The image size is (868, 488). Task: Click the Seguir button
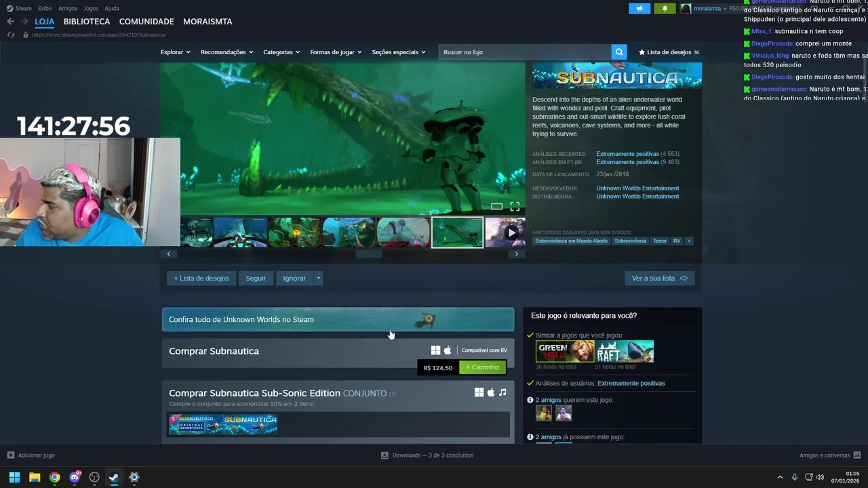click(x=256, y=278)
